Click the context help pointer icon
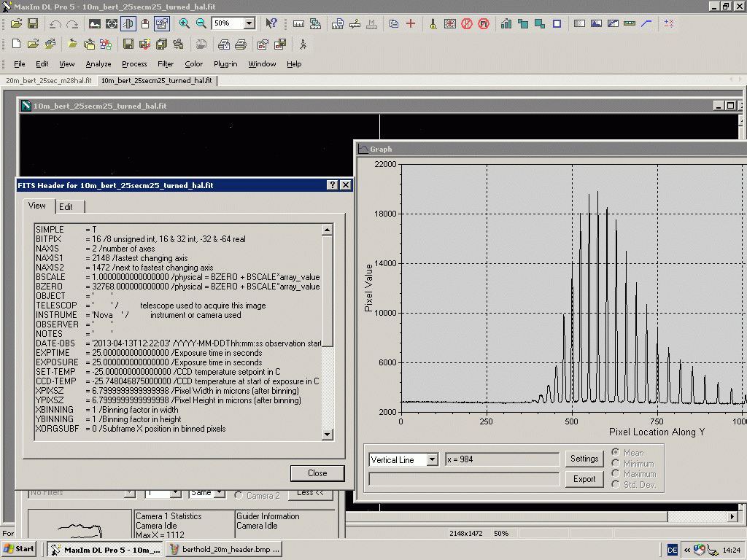 (271, 23)
